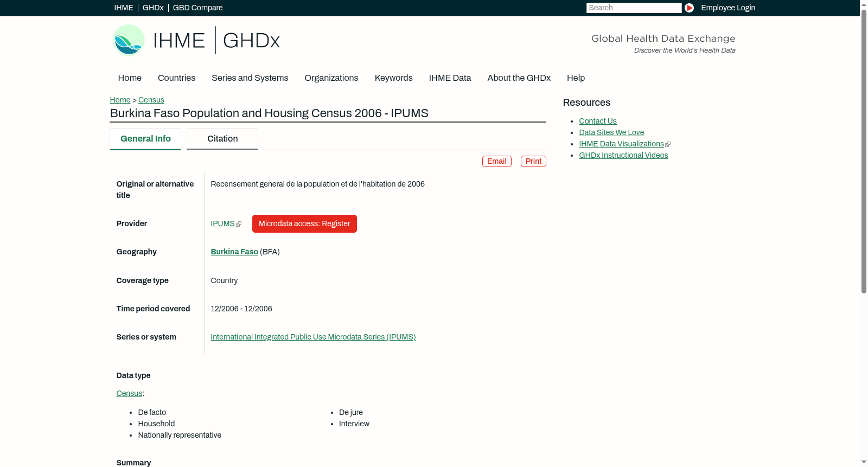This screenshot has width=868, height=467.
Task: Open GHDx link in top bar
Action: pyautogui.click(x=153, y=8)
